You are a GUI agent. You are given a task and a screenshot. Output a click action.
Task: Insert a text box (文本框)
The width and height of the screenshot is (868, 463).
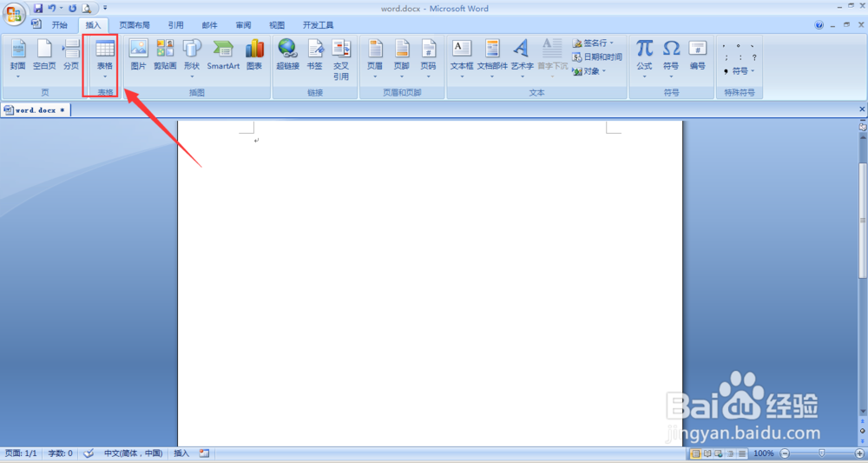point(462,59)
